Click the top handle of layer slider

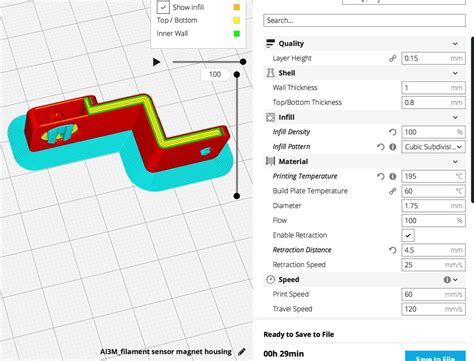coord(237,74)
